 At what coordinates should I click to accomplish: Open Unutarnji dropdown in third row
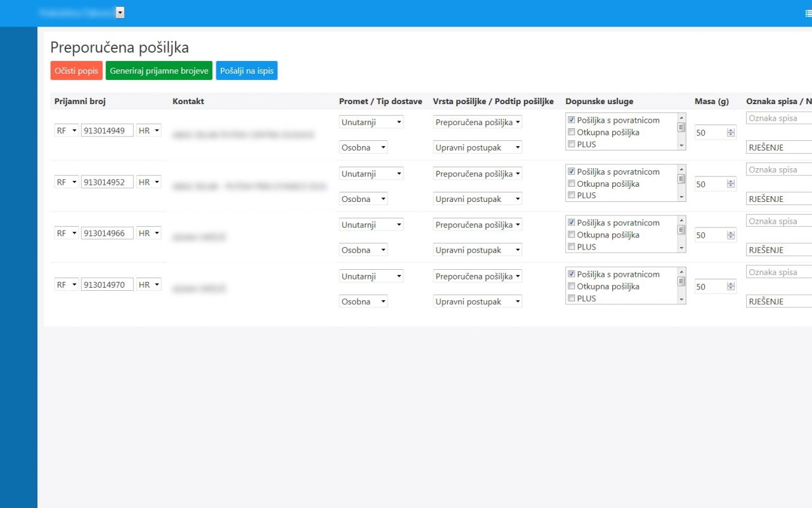pos(370,225)
